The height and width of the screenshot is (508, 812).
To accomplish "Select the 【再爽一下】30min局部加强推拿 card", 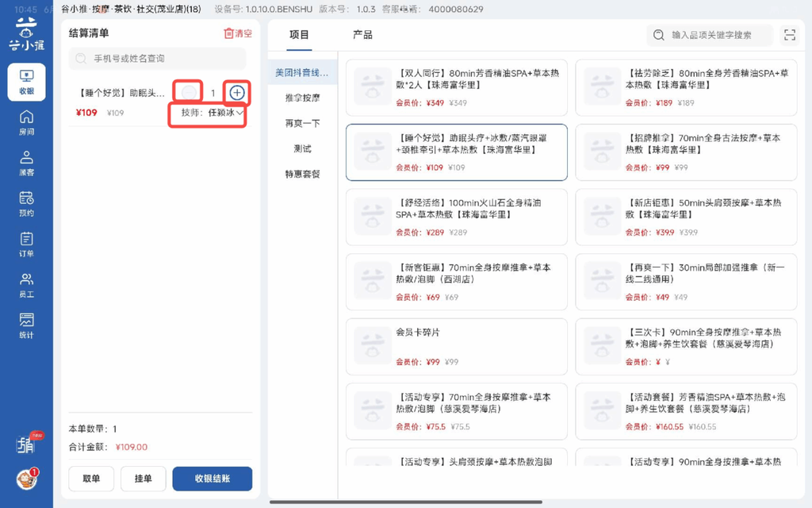I will pyautogui.click(x=686, y=282).
